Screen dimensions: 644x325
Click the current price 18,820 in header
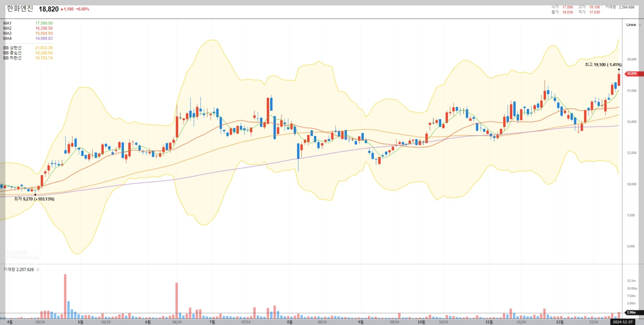[x=49, y=9]
